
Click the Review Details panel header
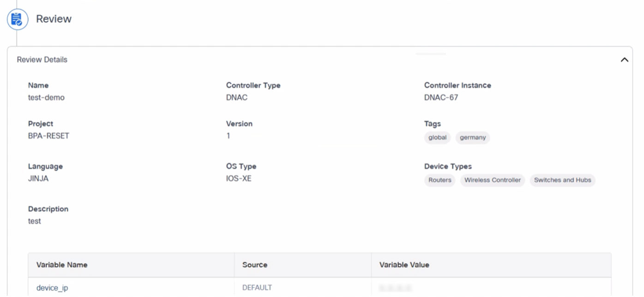(42, 59)
